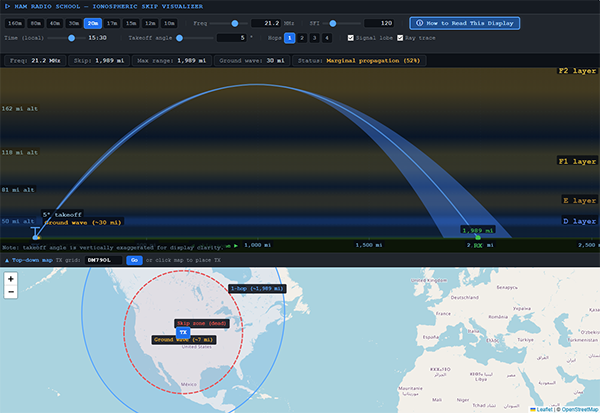Click the Freq: 21.2 MHz status readout

coord(35,61)
